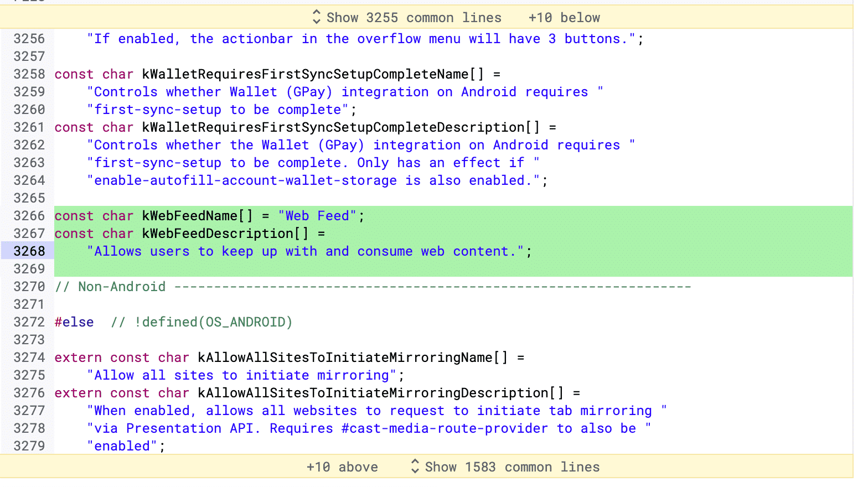Image resolution: width=868 pixels, height=487 pixels.
Task: Expand Show 3255 common lines
Action: coord(414,18)
